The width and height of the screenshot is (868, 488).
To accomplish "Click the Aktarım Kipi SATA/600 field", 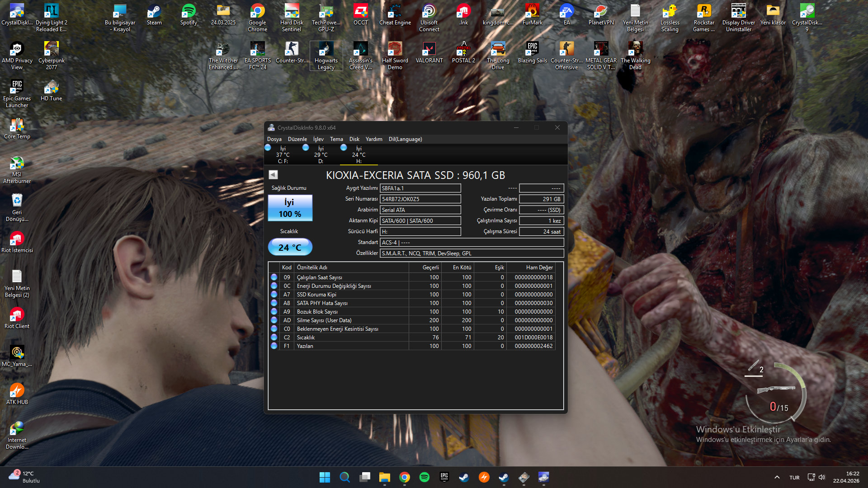I will pyautogui.click(x=420, y=221).
